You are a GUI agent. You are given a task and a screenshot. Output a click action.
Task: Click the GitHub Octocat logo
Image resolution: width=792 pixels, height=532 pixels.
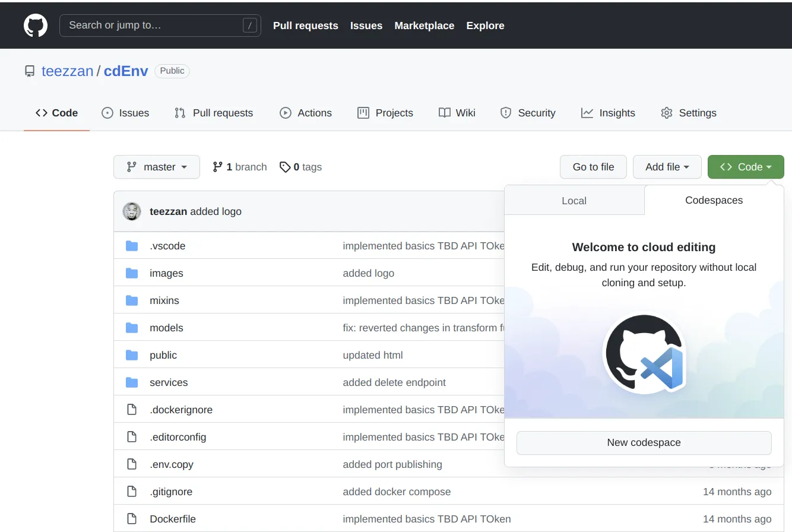(x=36, y=26)
